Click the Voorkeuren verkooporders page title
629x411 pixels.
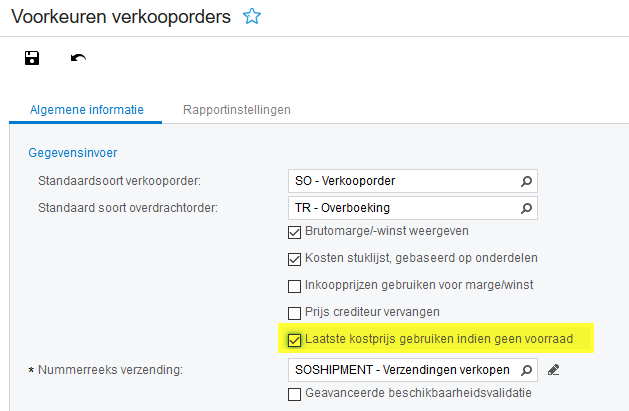click(120, 16)
